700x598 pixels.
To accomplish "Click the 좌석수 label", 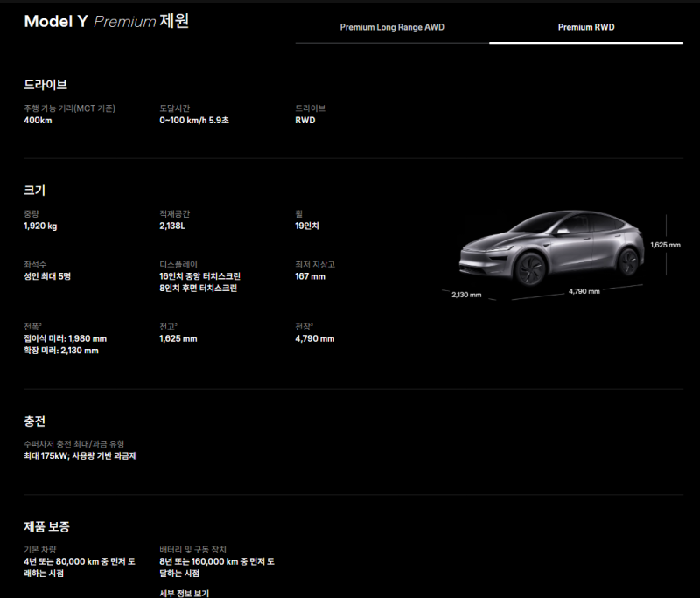I will [35, 264].
